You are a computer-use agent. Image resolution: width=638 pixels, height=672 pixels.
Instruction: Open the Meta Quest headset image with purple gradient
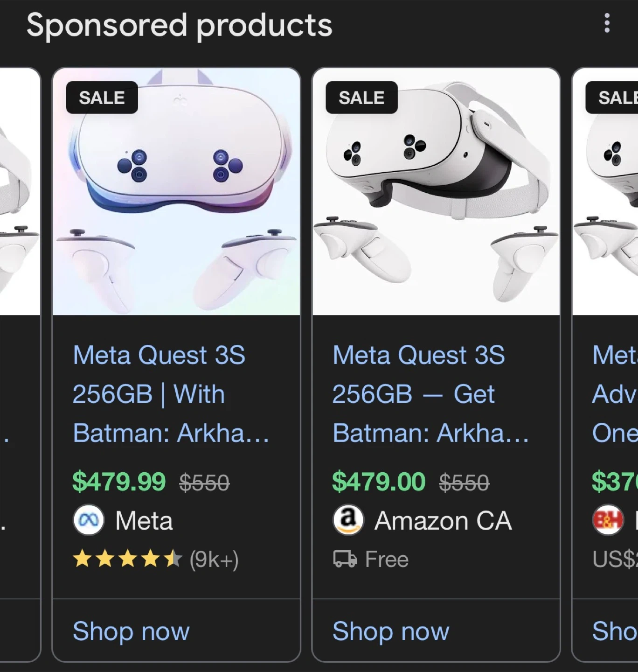coord(176,191)
